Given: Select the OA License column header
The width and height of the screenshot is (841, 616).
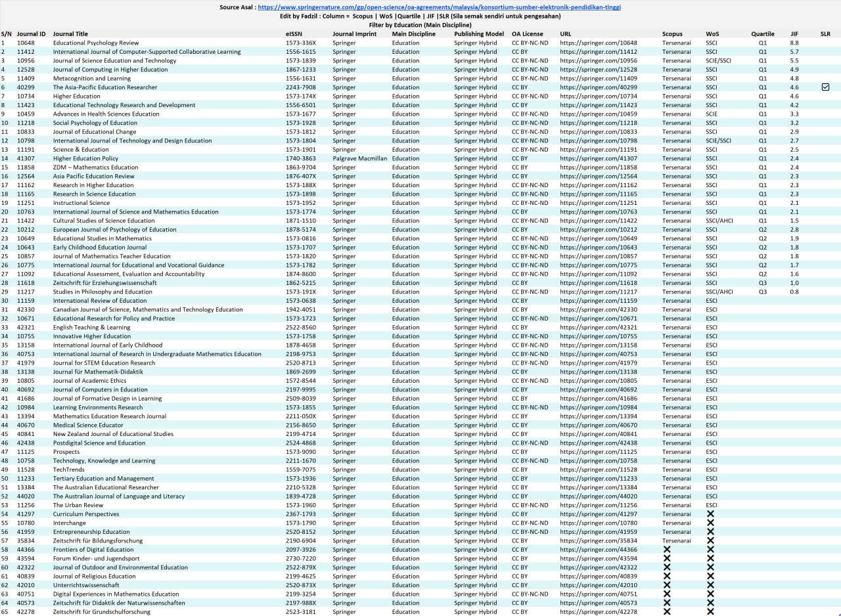Looking at the screenshot, I should (x=528, y=33).
